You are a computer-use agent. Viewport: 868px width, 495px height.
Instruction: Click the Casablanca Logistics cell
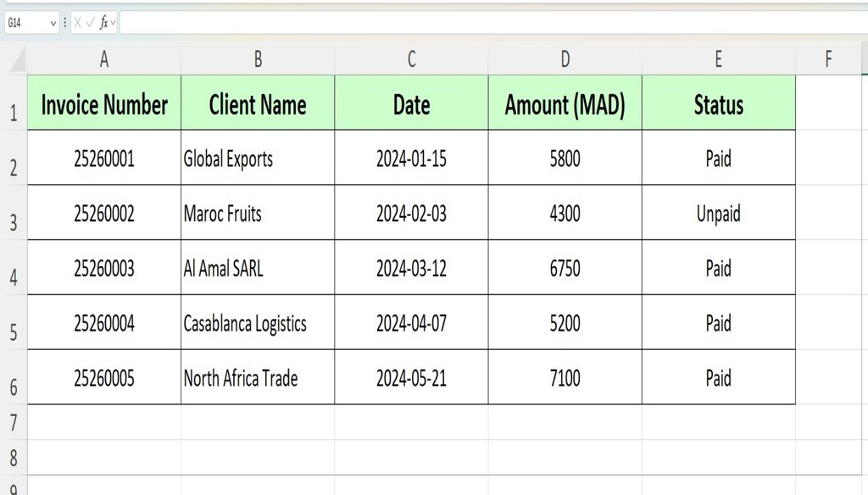point(258,323)
